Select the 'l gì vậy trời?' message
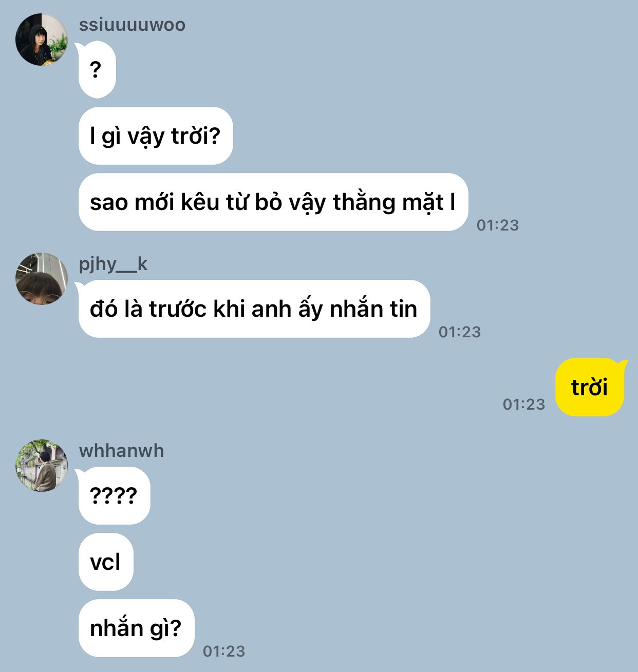The image size is (638, 672). [x=156, y=136]
